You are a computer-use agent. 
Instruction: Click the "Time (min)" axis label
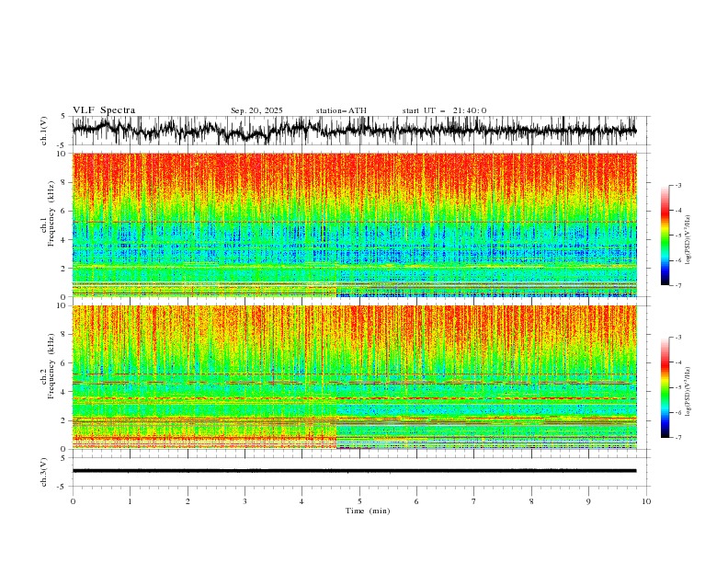[368, 511]
